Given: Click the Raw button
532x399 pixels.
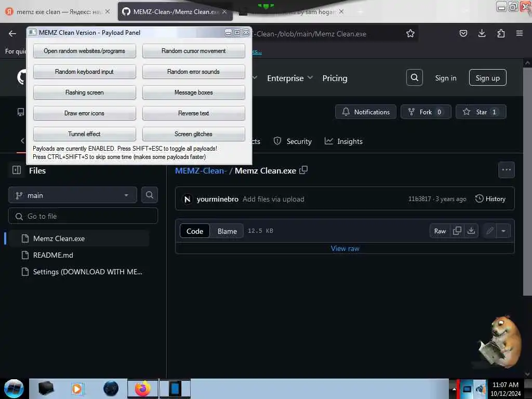Looking at the screenshot, I should click(440, 231).
